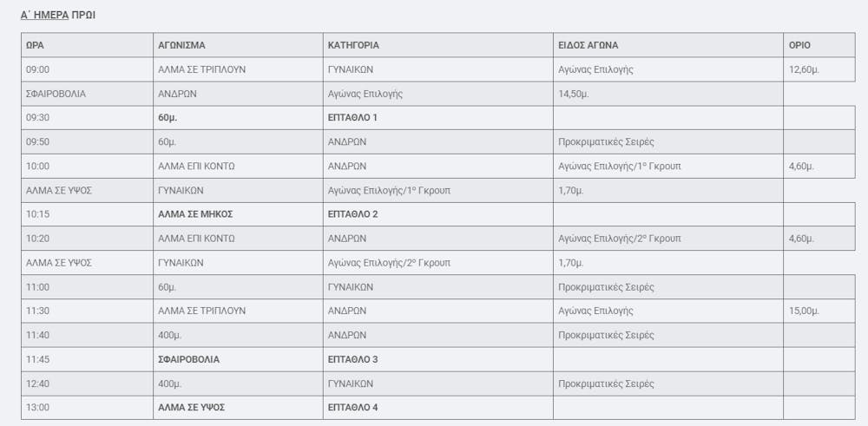Click the ΕΠΤΑΘΛΟ 1 cell
Image resolution: width=868 pixels, height=426 pixels.
pos(352,117)
